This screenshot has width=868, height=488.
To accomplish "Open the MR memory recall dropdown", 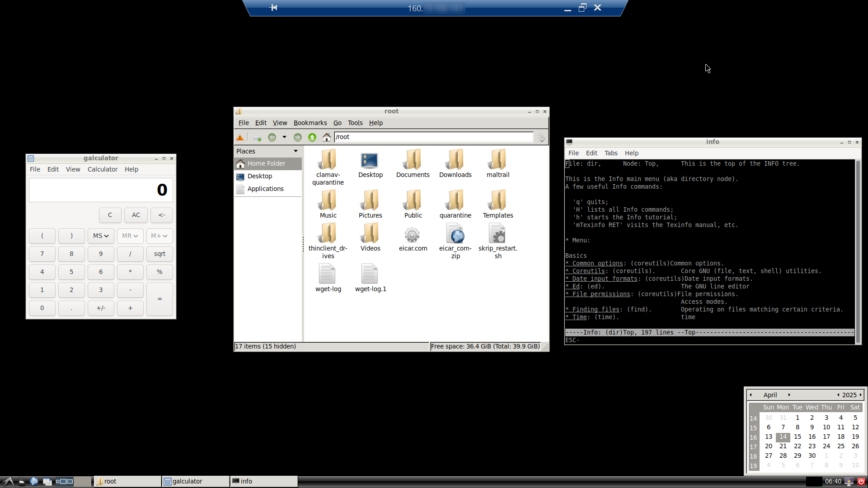I will [130, 236].
